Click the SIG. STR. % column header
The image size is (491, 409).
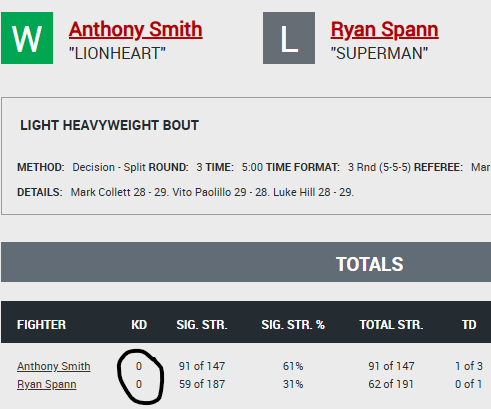293,325
